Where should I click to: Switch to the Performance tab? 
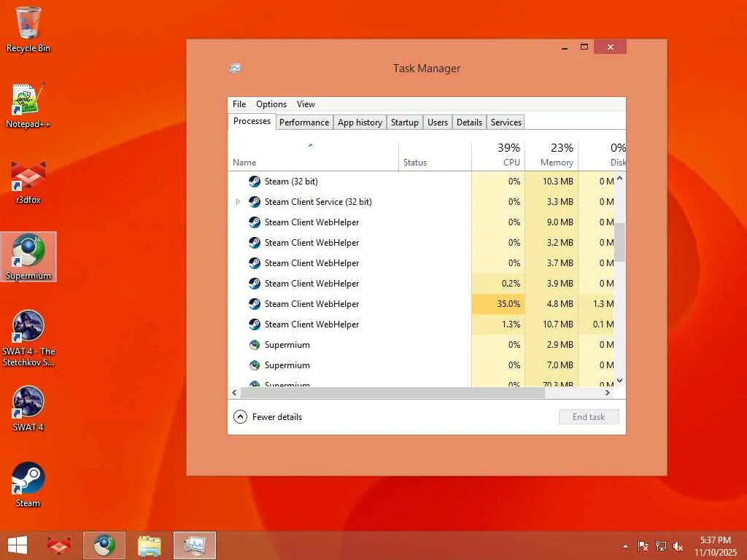304,122
